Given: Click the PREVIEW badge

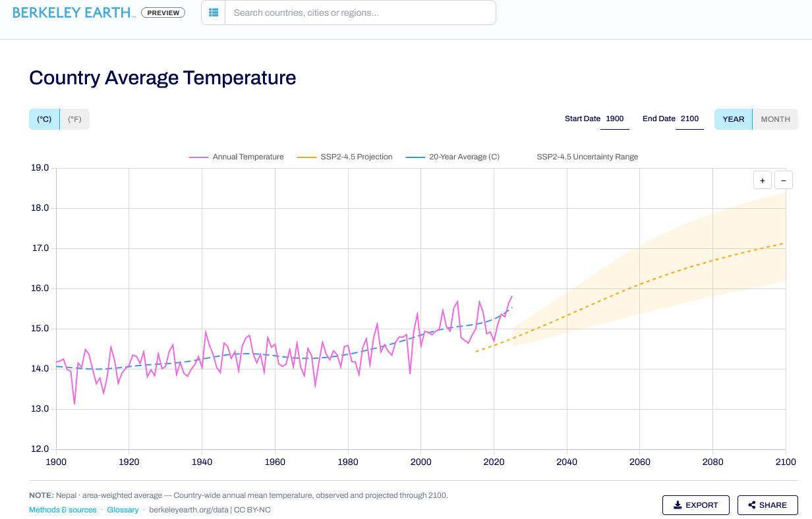Looking at the screenshot, I should pos(163,13).
